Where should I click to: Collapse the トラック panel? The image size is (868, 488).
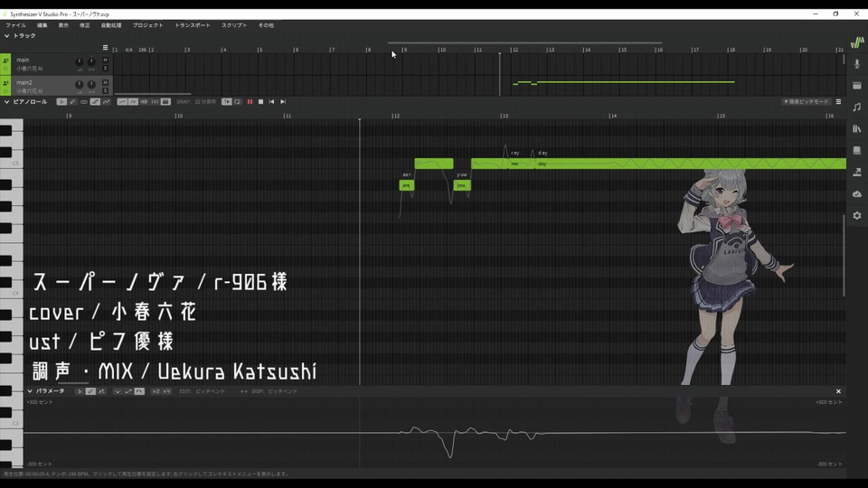pyautogui.click(x=6, y=36)
